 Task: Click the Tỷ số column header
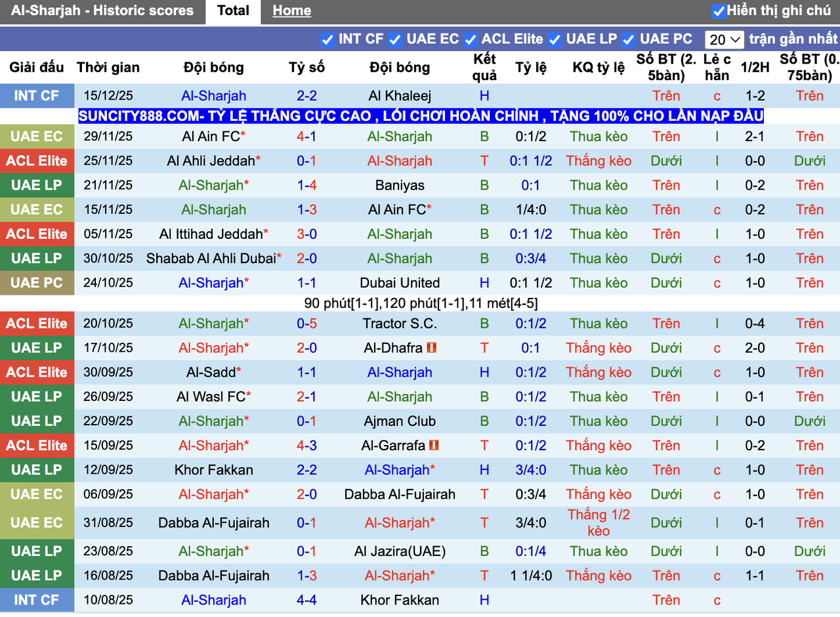pos(306,67)
